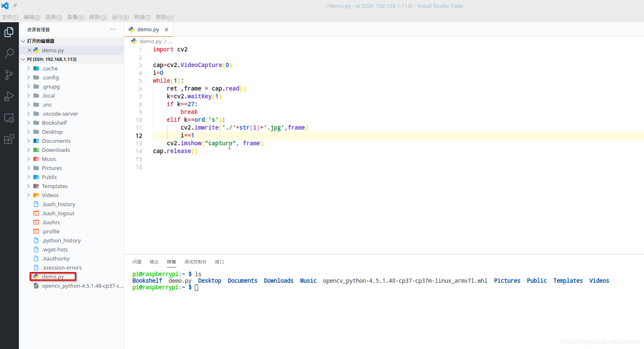Switch to the 终端 panel tab
The width and height of the screenshot is (644, 349).
171,262
